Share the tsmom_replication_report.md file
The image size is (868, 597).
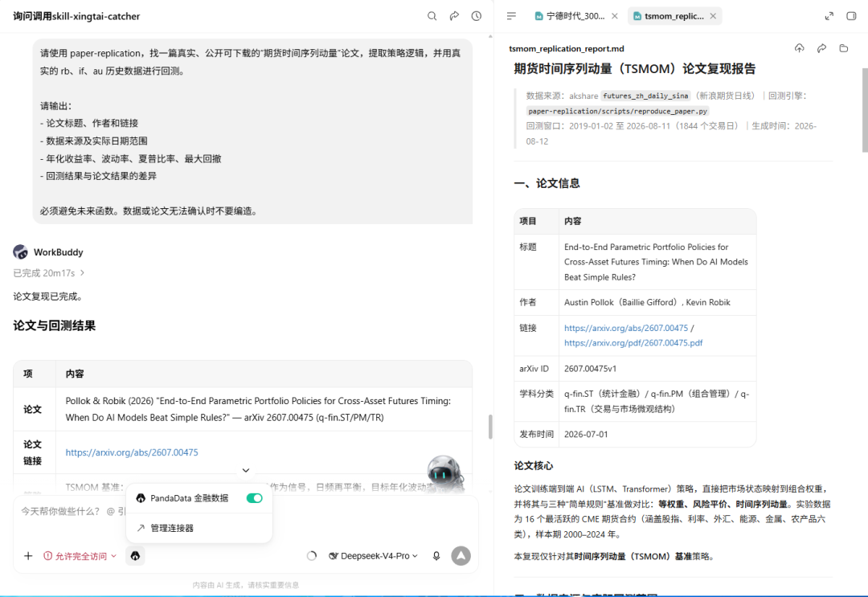821,49
